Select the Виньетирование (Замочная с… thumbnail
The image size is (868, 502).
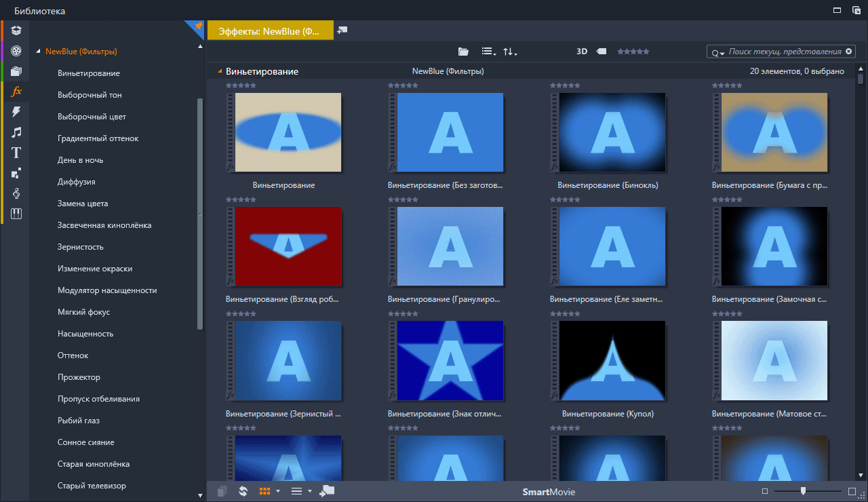tap(774, 246)
